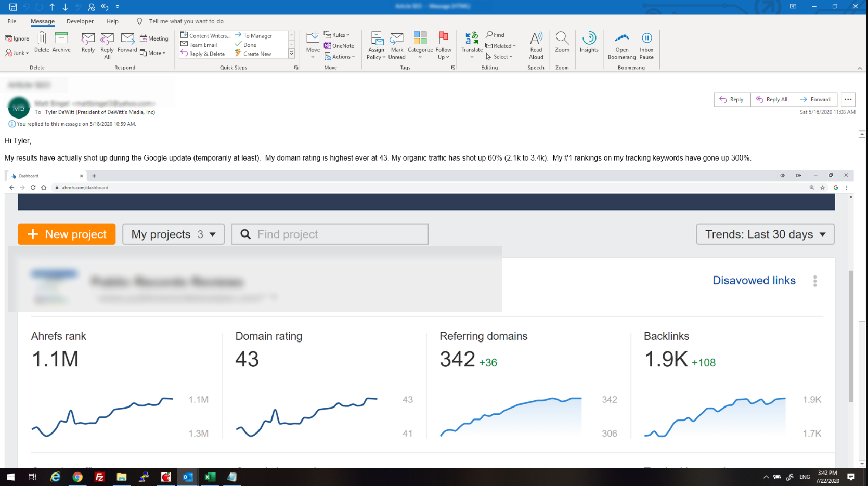
Task: Open FileZilla from the taskbar
Action: (99, 477)
